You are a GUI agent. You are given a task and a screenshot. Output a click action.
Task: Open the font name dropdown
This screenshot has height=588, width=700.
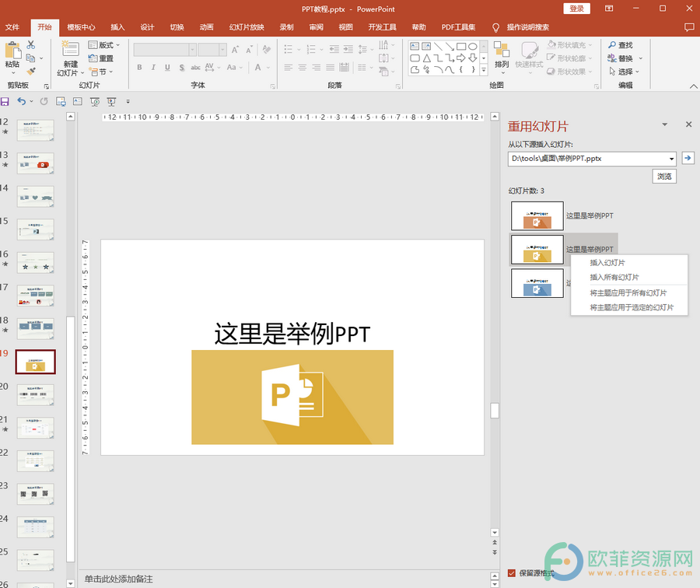coord(192,49)
